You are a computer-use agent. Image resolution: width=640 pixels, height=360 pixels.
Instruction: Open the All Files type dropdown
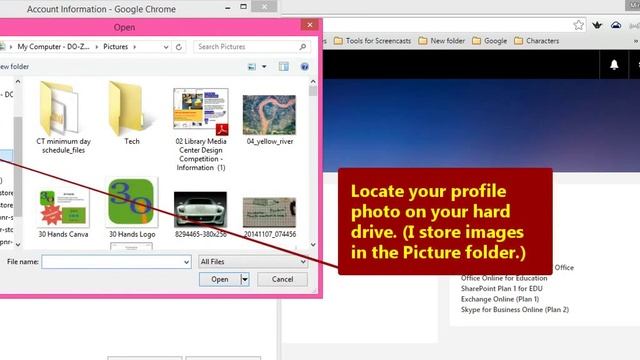[x=253, y=262]
